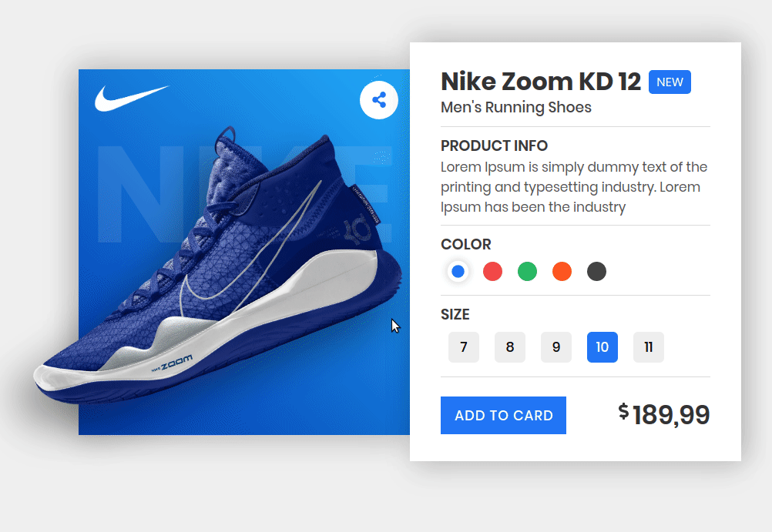Pick the green color swatch

point(527,271)
